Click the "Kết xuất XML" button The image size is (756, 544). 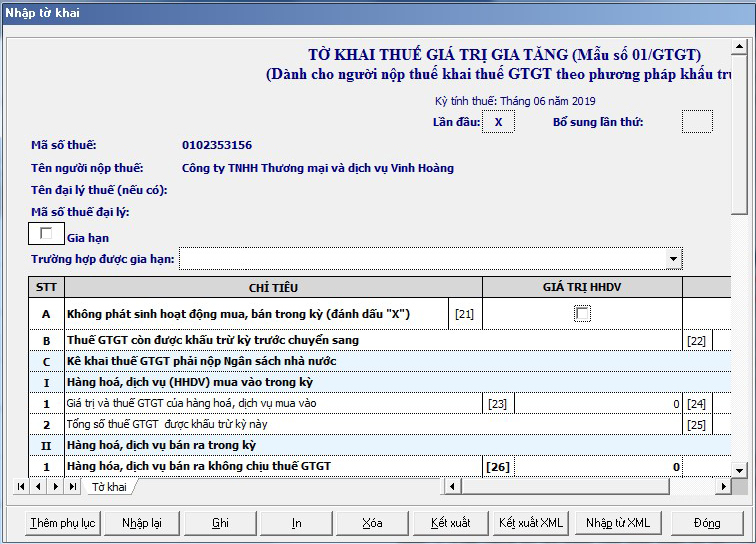click(531, 523)
